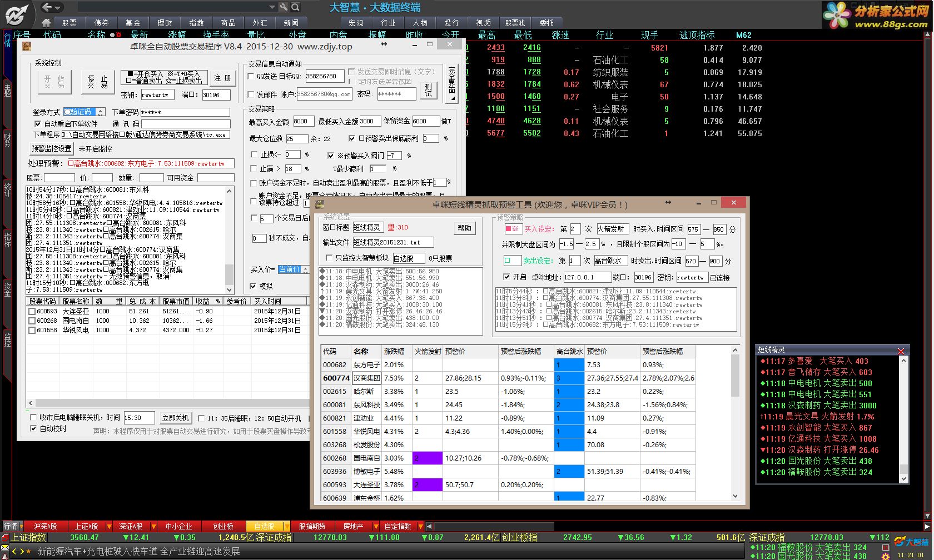Click the 下单密码 input field
Viewport: 934px width, 560px height.
coord(185,112)
